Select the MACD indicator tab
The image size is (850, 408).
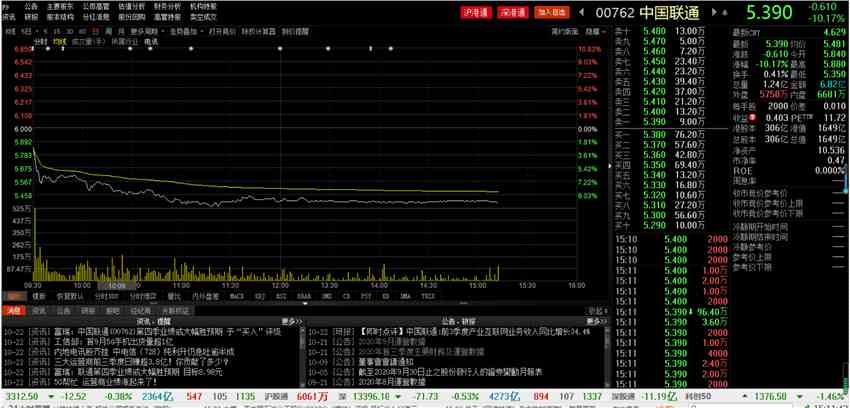pyautogui.click(x=237, y=296)
